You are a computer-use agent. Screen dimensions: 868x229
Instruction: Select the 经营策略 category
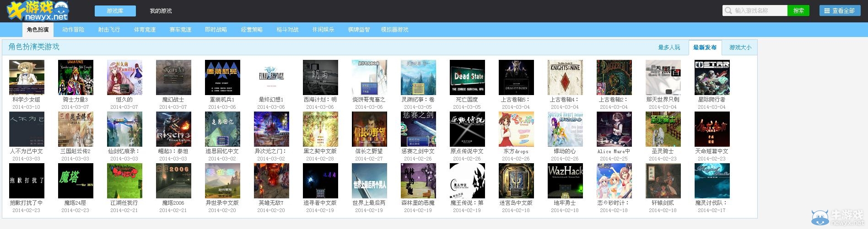(252, 29)
